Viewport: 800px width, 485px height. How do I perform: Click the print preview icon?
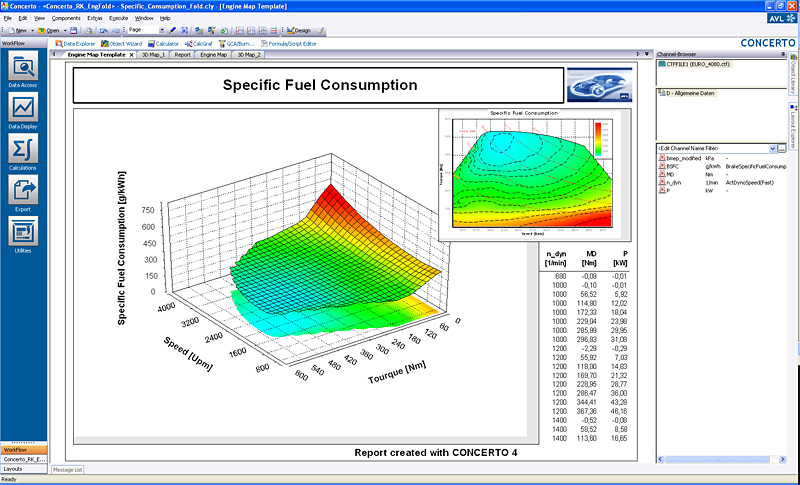pos(89,31)
